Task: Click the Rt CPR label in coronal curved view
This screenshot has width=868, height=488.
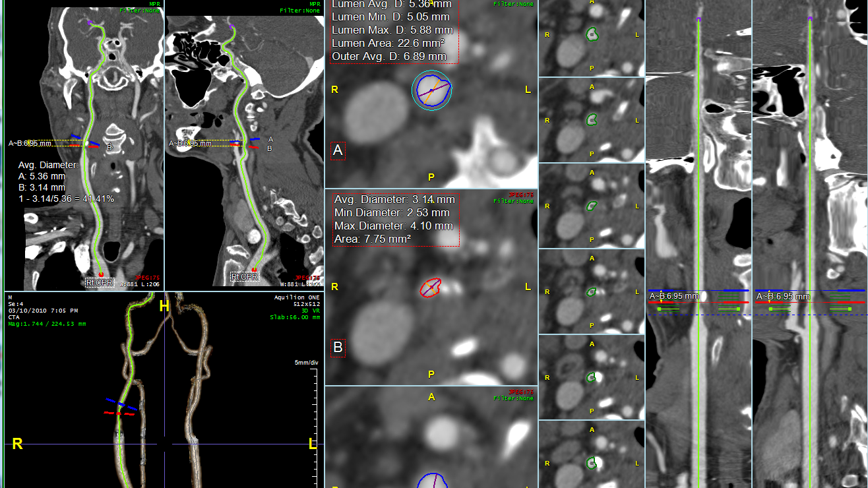Action: pos(99,282)
